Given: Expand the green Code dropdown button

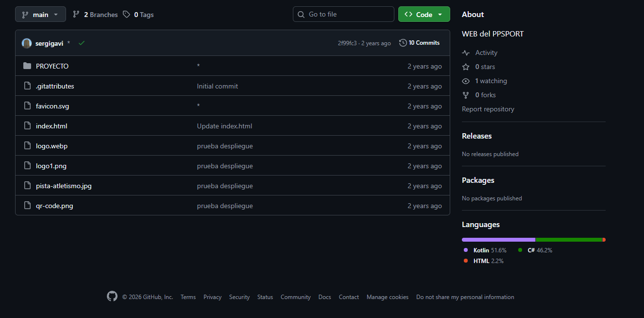Looking at the screenshot, I should click(x=424, y=15).
